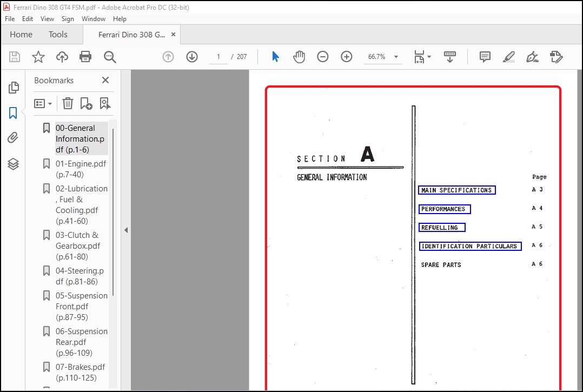This screenshot has width=583, height=392.
Task: Open the Fit page width tool icon
Action: (419, 57)
